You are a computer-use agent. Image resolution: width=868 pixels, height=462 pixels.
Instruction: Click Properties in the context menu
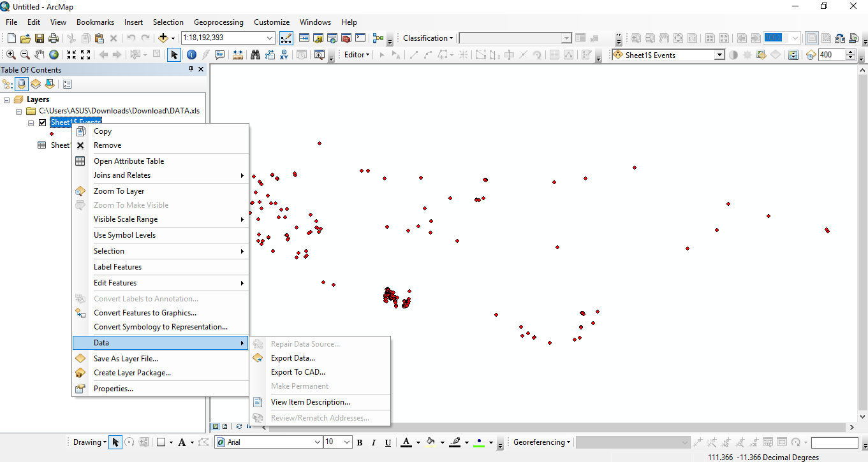point(114,389)
